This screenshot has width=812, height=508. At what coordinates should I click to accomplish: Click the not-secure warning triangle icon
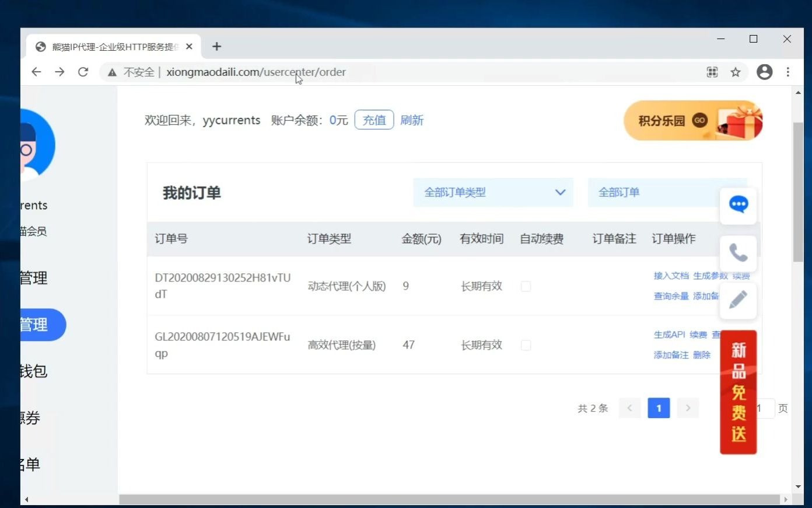point(112,72)
